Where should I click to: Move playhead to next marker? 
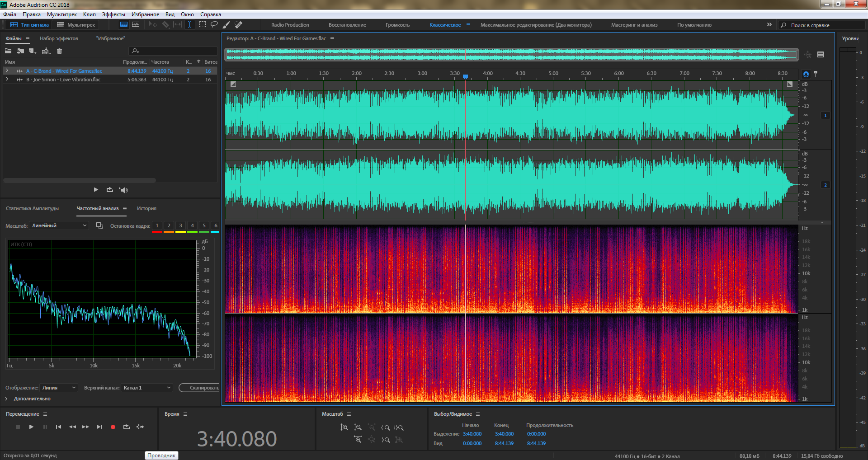click(x=99, y=427)
